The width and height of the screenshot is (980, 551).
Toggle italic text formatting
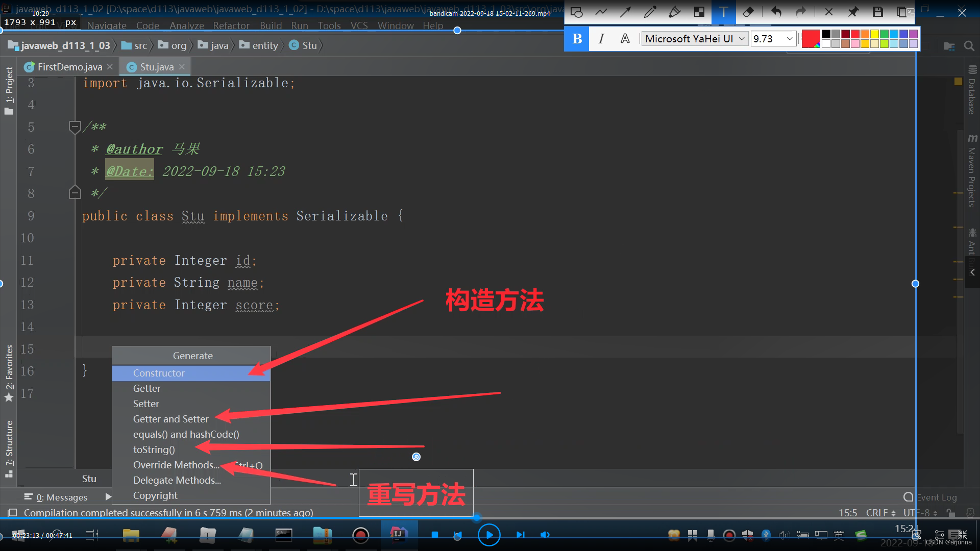[601, 39]
